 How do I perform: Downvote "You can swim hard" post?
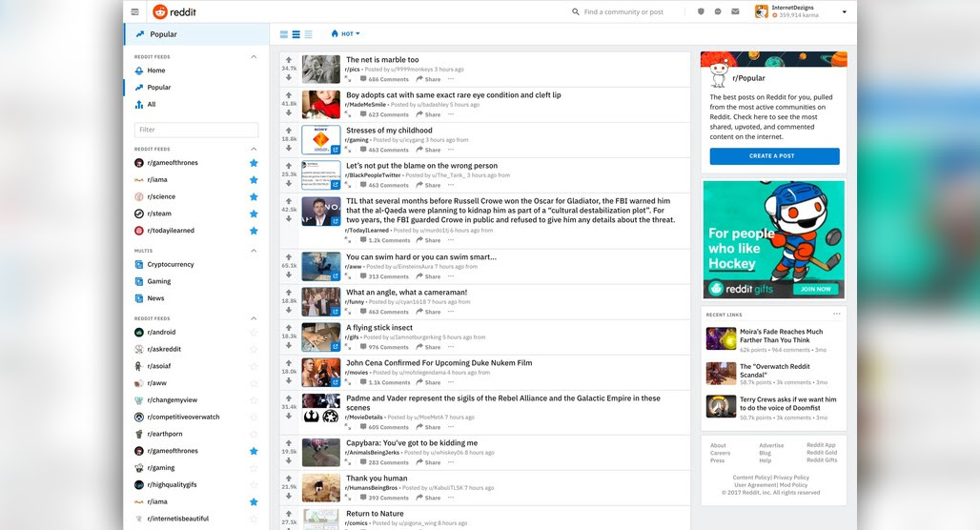[289, 275]
